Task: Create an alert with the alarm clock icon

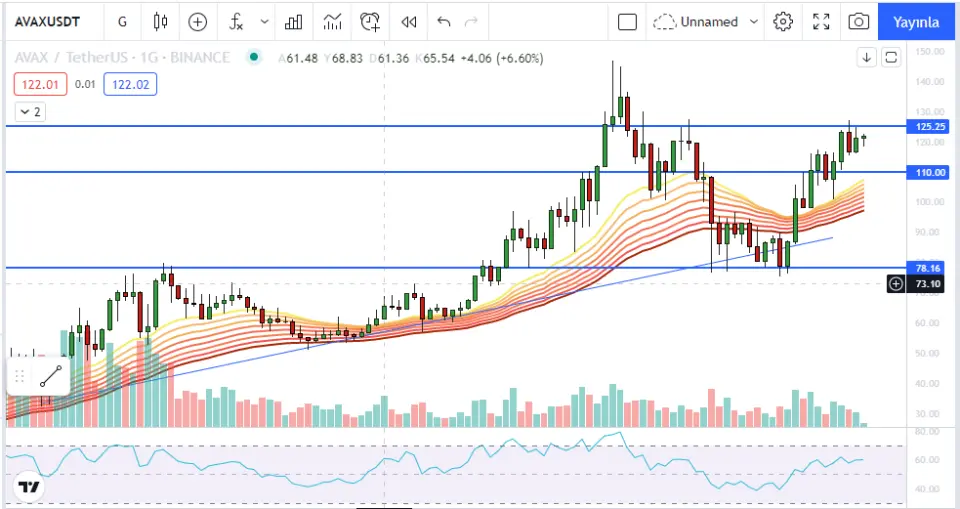Action: 371,21
